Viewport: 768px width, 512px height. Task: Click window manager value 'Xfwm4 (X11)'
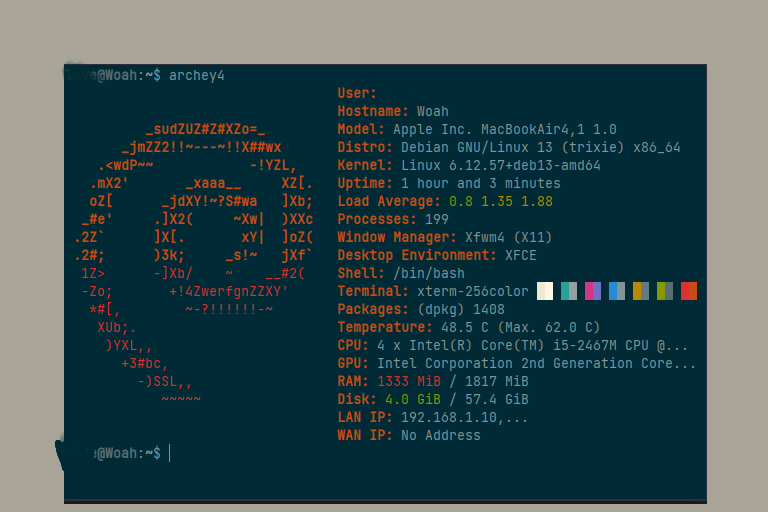click(508, 238)
